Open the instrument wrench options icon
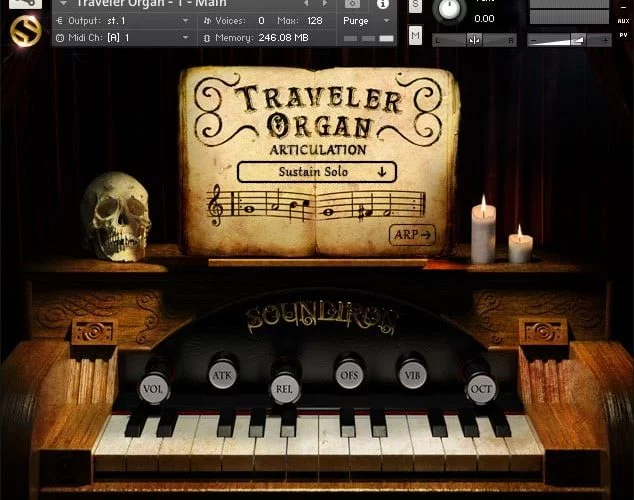Screen dimensions: 634x500 click(25, 3)
